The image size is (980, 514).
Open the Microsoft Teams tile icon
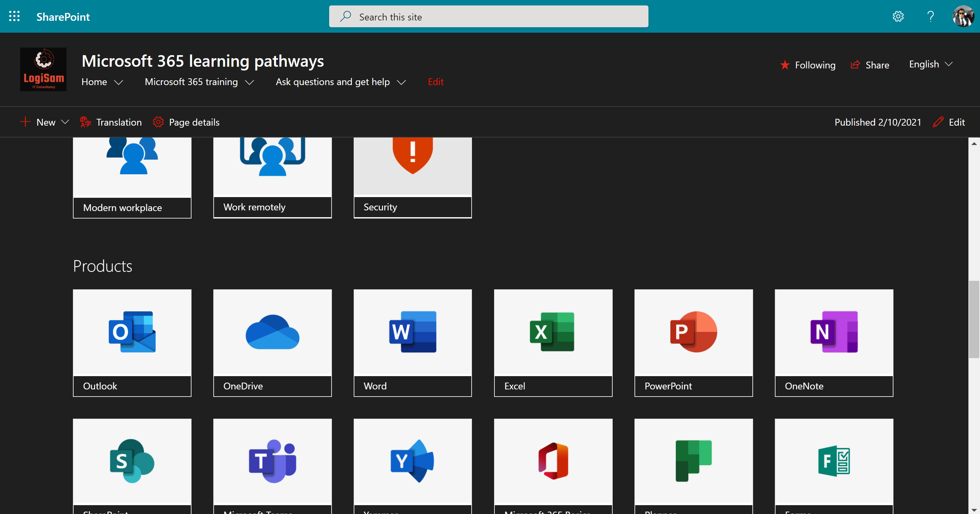click(272, 461)
